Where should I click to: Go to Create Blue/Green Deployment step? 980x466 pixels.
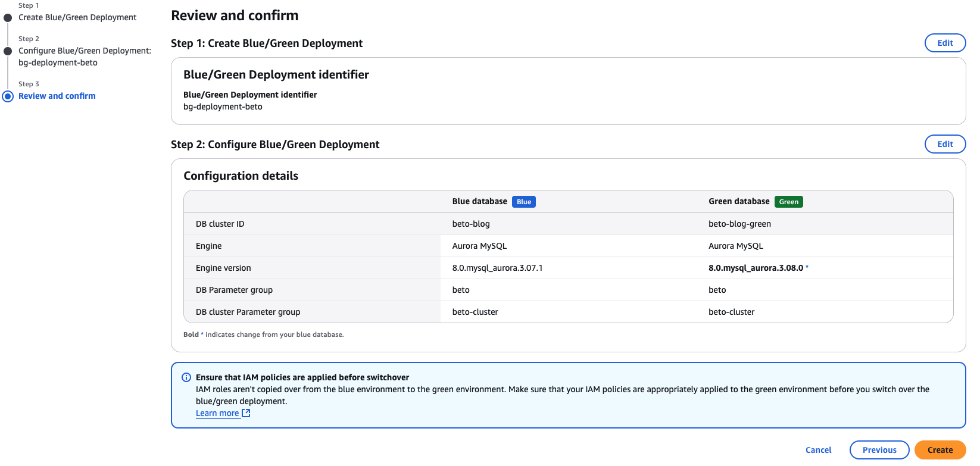pyautogui.click(x=77, y=17)
